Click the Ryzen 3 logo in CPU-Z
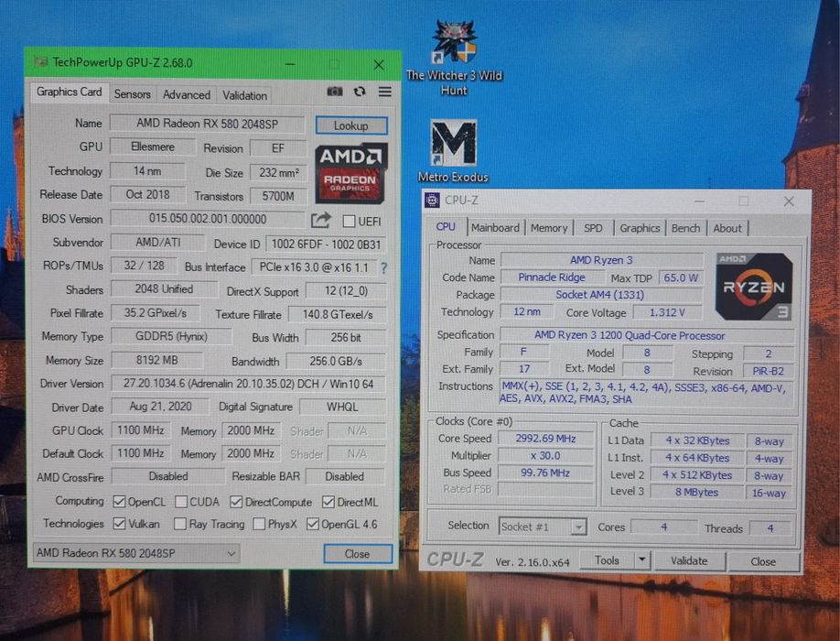This screenshot has width=840, height=641. click(754, 287)
